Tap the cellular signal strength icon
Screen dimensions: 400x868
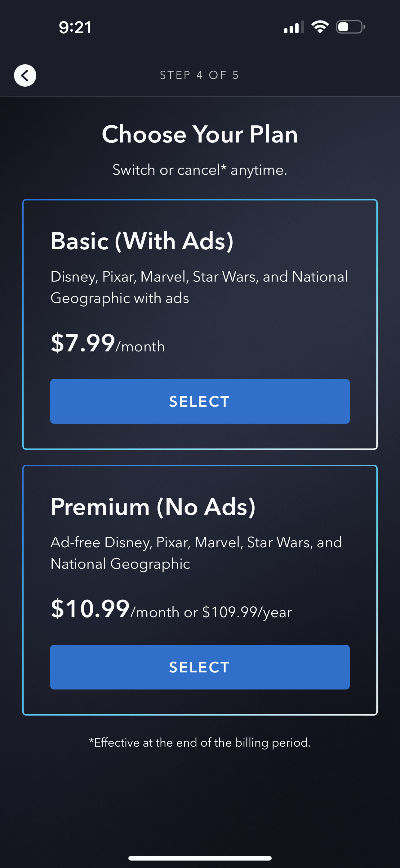pyautogui.click(x=294, y=27)
